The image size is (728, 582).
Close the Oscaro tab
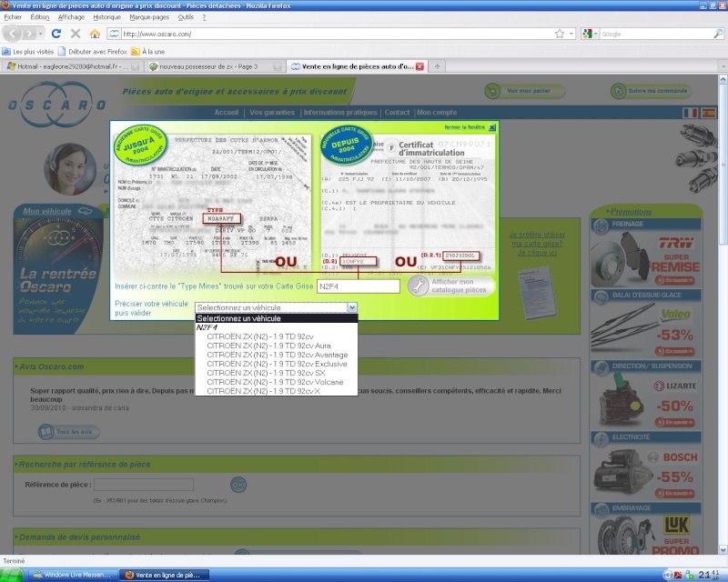click(x=420, y=66)
